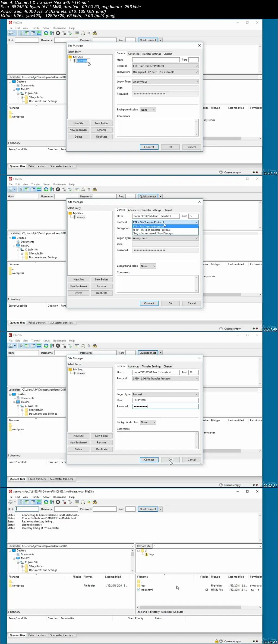Click wordpress folder icon in abnwp window local list
This screenshot has width=278, height=644.
click(x=10, y=586)
